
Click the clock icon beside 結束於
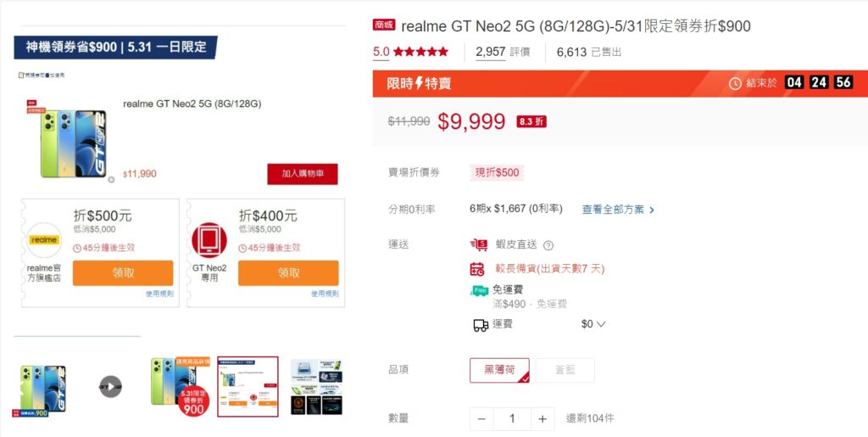[x=735, y=82]
